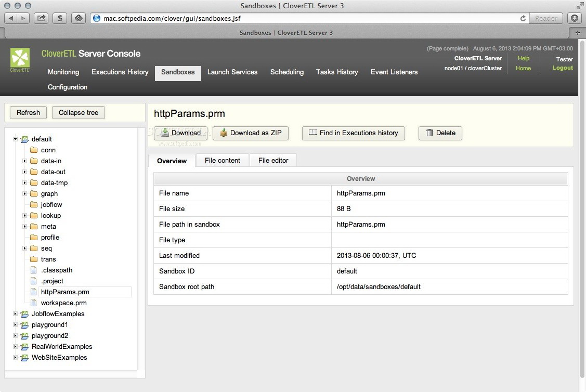Click the Collapse tree button
The image size is (586, 392).
pyautogui.click(x=79, y=112)
